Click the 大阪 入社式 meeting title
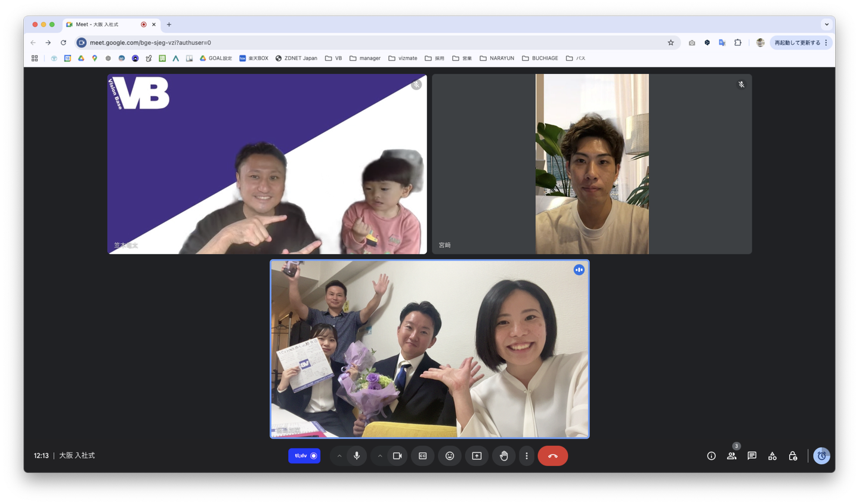Screen dimensions: 859x504 click(x=77, y=456)
